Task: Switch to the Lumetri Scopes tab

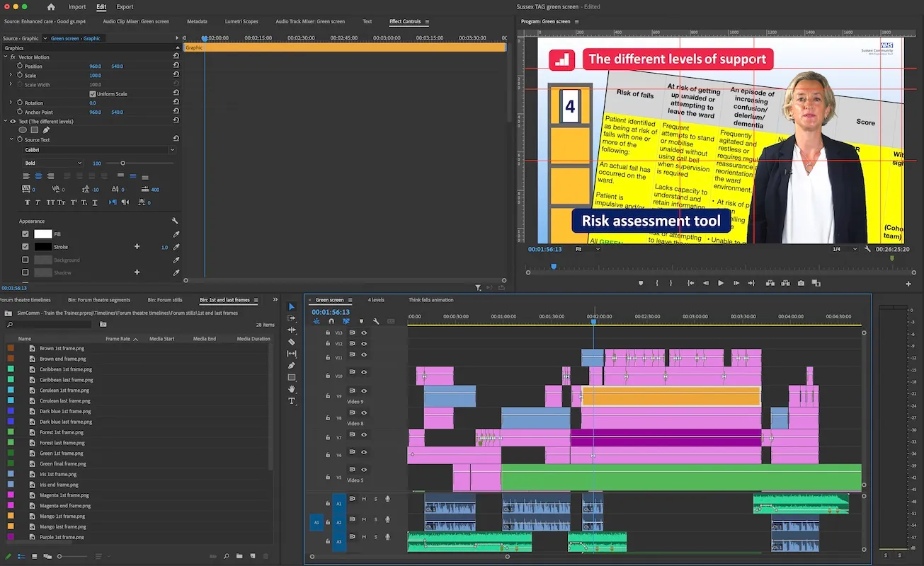Action: coord(241,21)
